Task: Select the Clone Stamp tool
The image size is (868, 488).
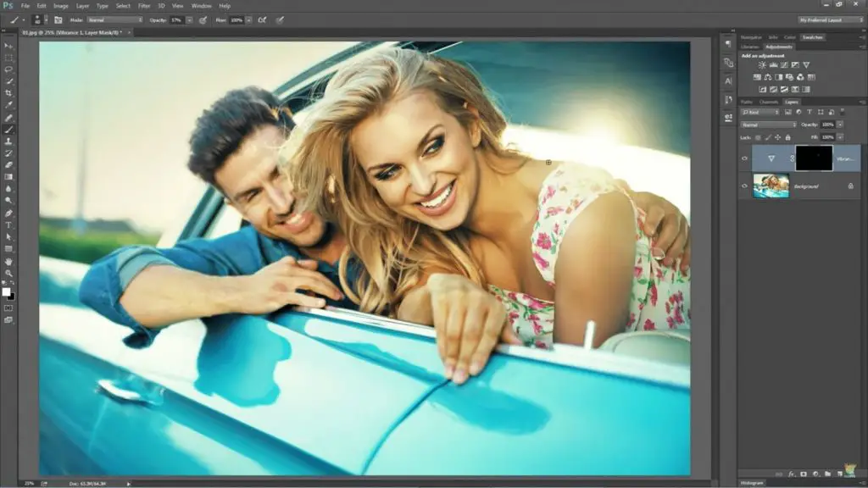Action: pyautogui.click(x=9, y=141)
